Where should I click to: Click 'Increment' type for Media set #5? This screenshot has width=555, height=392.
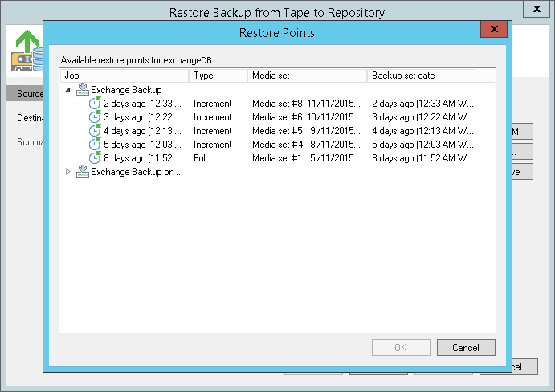click(x=212, y=131)
